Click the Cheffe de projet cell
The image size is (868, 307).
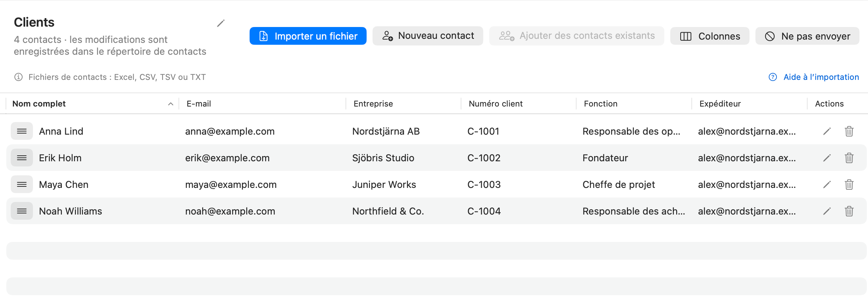coord(619,185)
